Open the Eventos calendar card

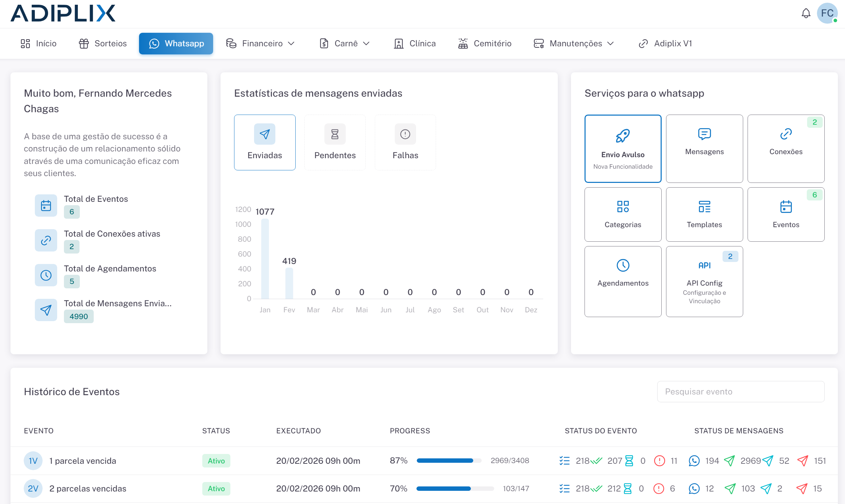coord(785,214)
